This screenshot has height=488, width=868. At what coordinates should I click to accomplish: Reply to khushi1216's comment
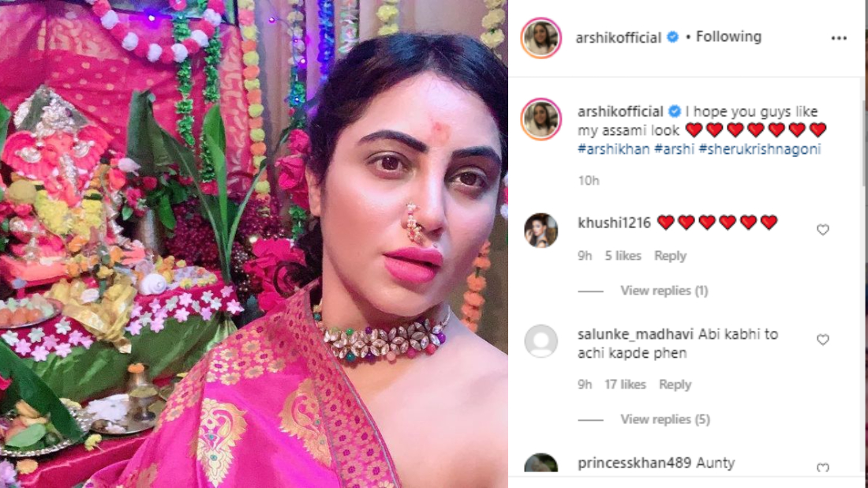pyautogui.click(x=670, y=256)
